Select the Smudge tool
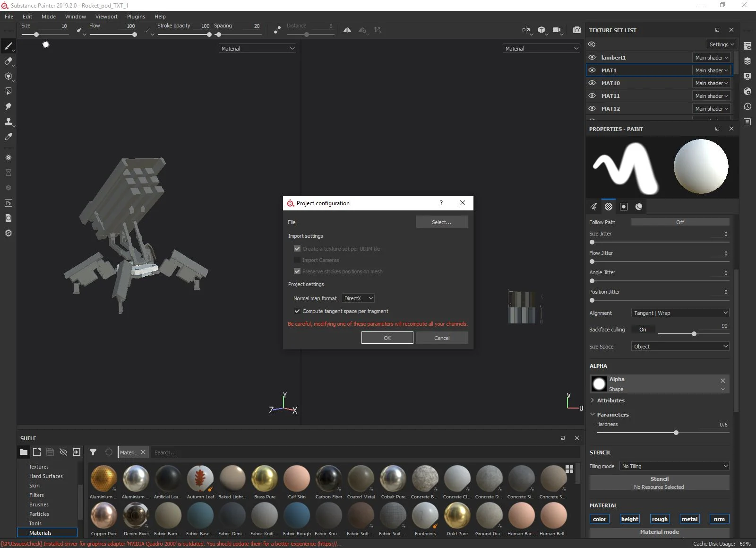756x548 pixels. pyautogui.click(x=8, y=106)
